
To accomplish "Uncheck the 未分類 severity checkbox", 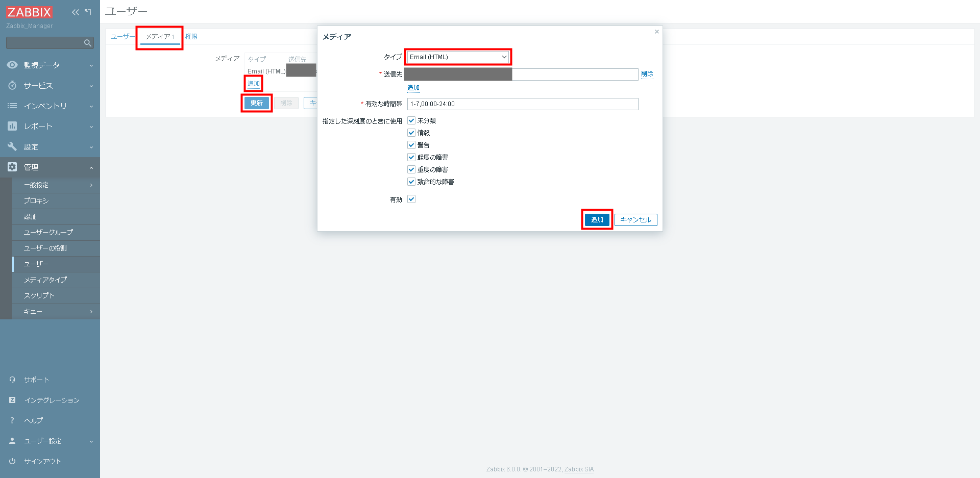I will [x=411, y=120].
